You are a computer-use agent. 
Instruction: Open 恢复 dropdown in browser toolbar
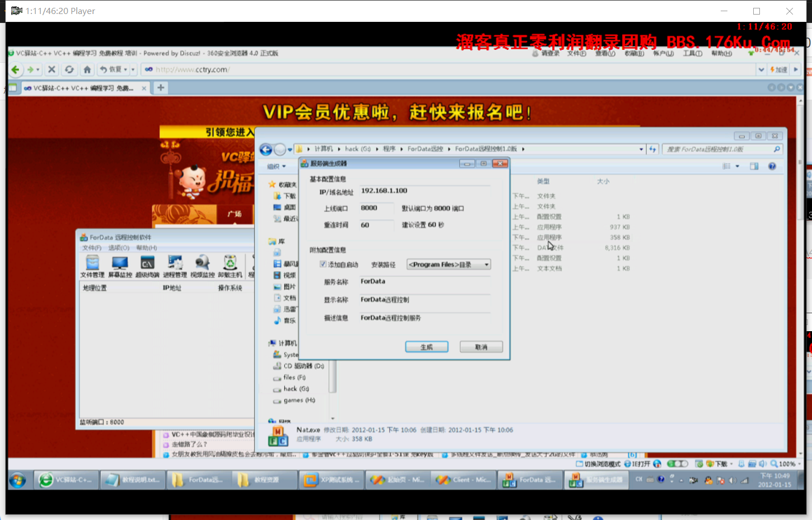tap(125, 69)
